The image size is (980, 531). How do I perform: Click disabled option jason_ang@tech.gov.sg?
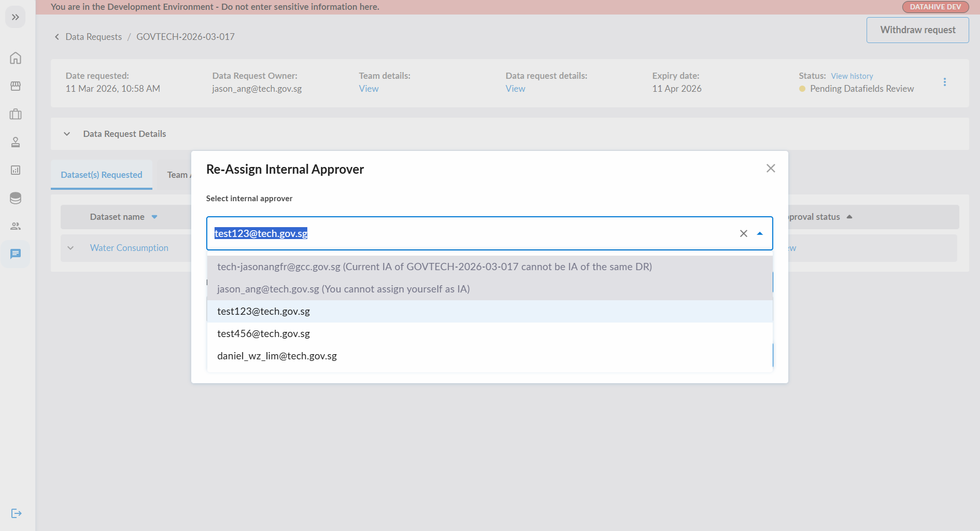point(490,289)
